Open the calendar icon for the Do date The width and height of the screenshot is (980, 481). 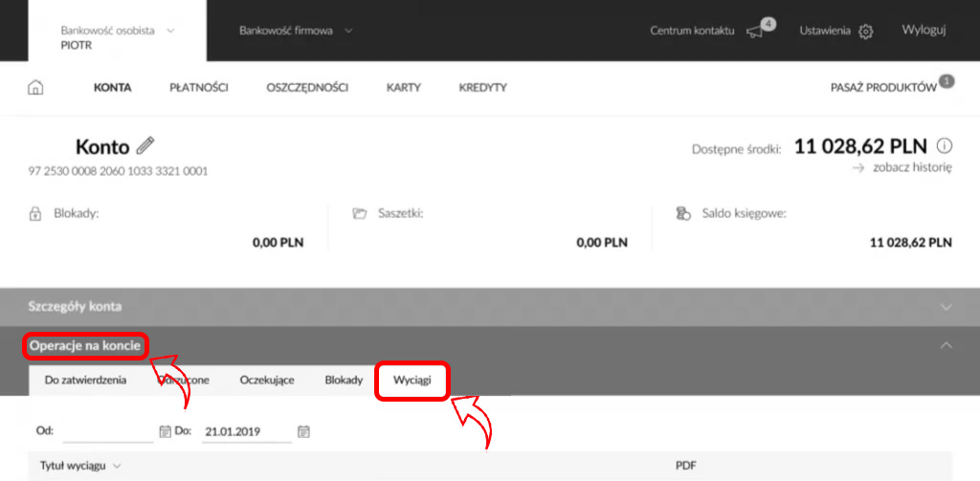click(x=303, y=431)
